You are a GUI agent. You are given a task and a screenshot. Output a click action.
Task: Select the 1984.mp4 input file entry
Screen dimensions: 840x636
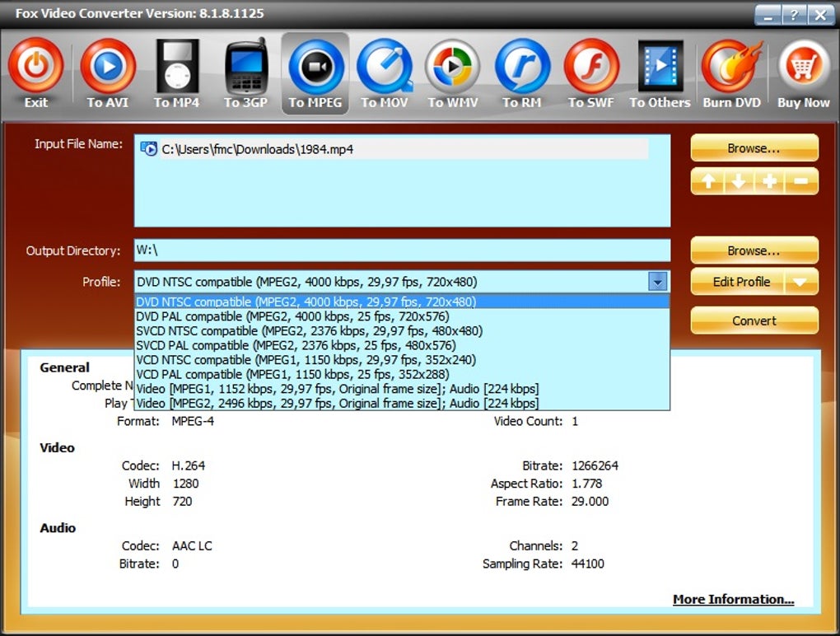point(394,149)
